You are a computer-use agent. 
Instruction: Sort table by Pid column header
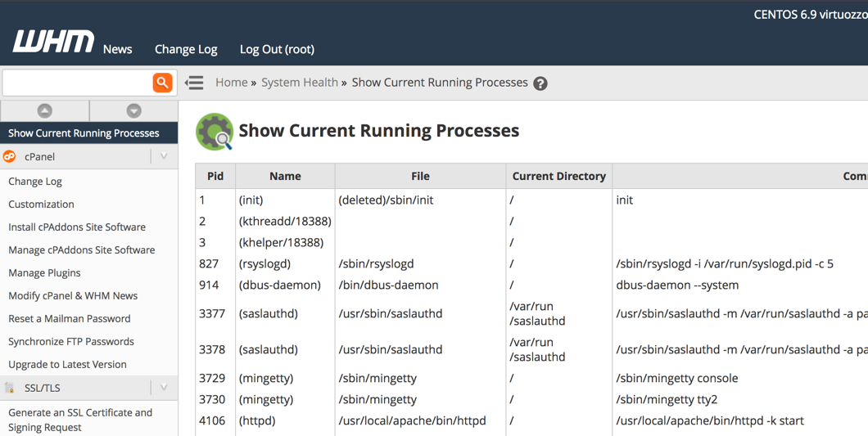[x=215, y=176]
